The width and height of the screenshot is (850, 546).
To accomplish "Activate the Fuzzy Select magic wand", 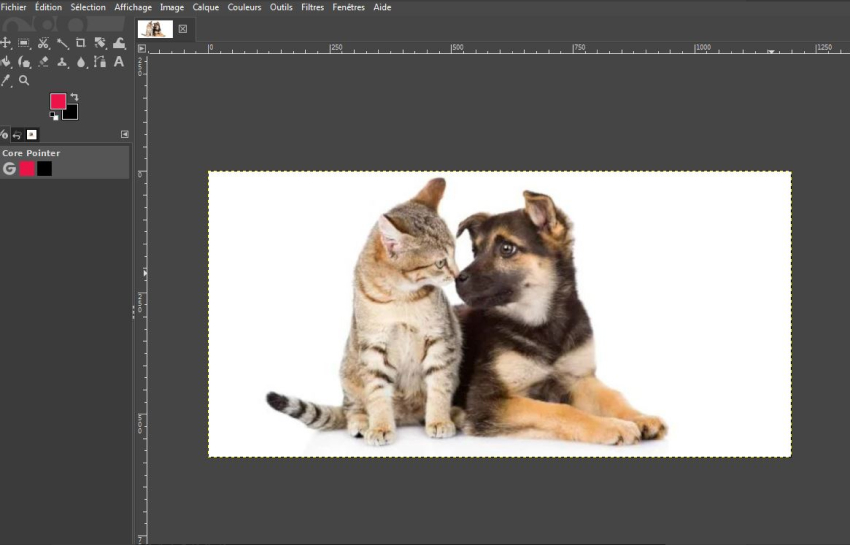I will pos(62,43).
